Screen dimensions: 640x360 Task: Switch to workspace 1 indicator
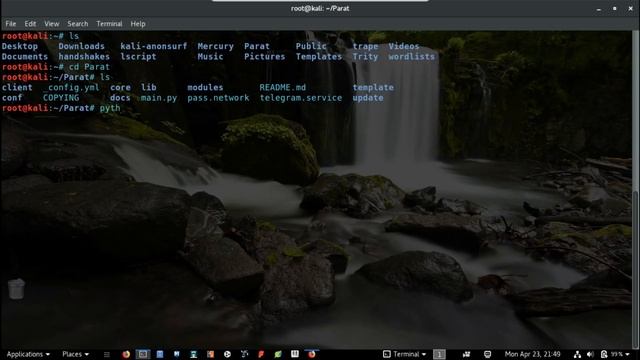439,354
